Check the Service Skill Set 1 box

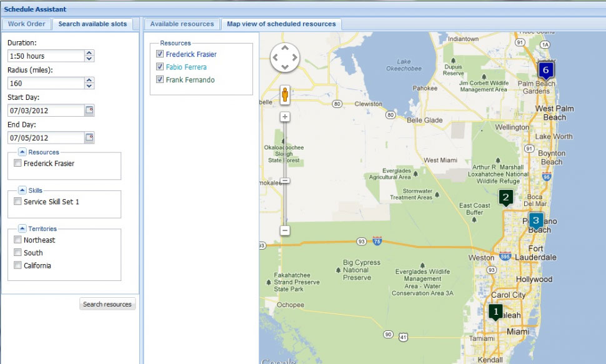(17, 201)
